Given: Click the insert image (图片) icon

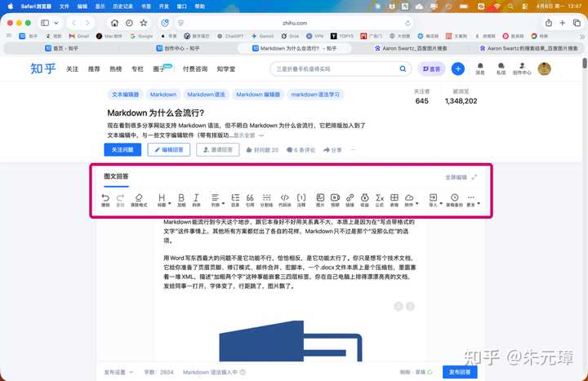Looking at the screenshot, I should point(320,199).
